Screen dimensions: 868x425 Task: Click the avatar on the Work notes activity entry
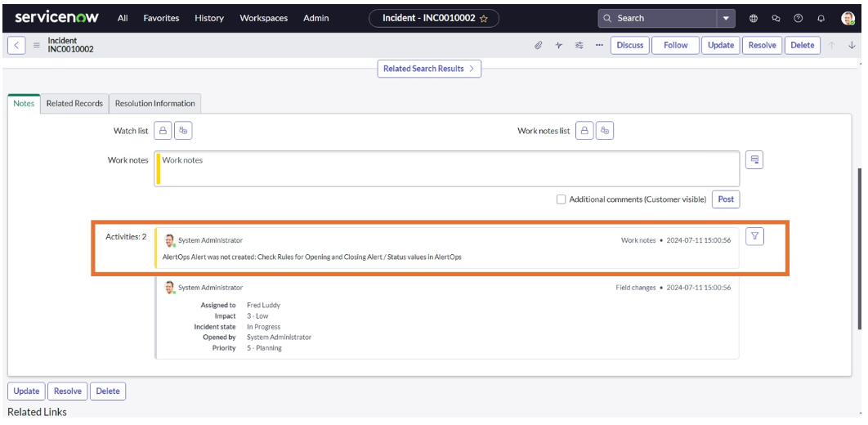point(170,240)
